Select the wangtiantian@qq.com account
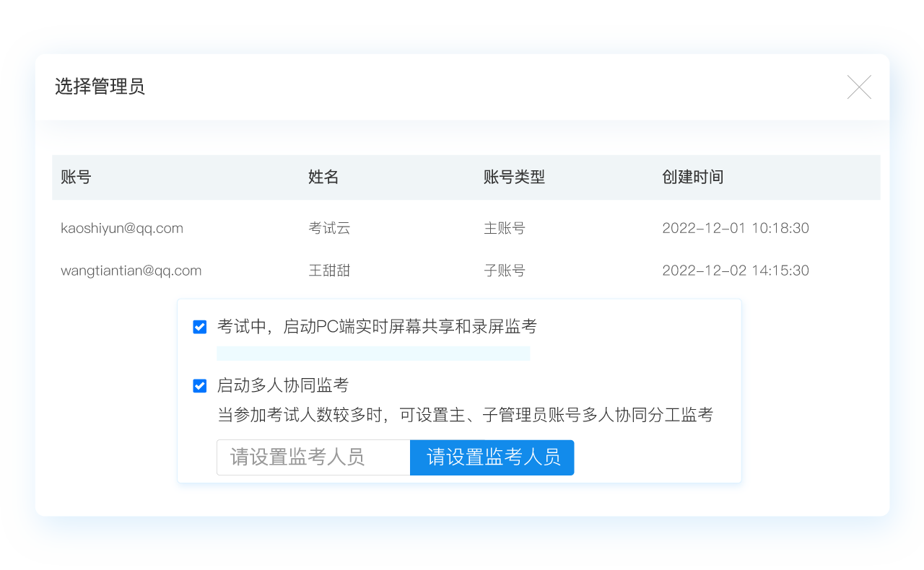Screen dimensions: 924x570 pyautogui.click(x=131, y=271)
